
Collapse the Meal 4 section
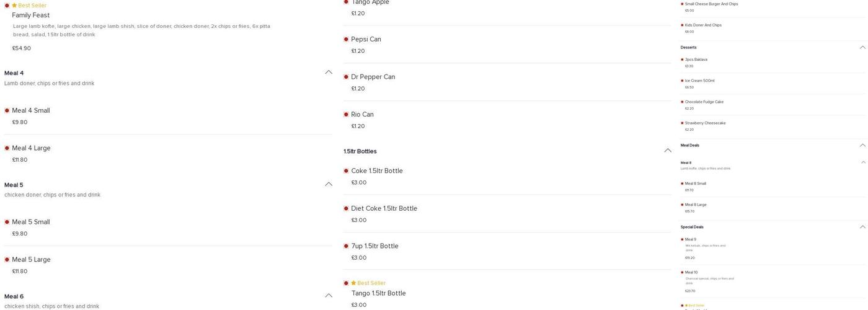click(329, 73)
